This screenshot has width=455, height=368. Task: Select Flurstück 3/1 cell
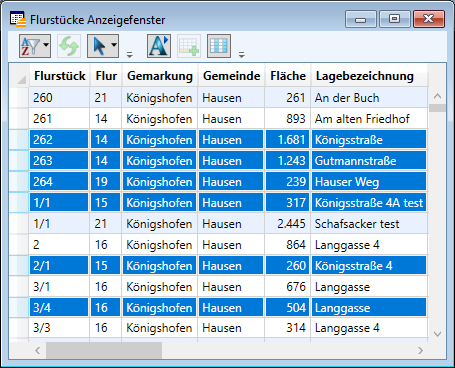(x=59, y=287)
